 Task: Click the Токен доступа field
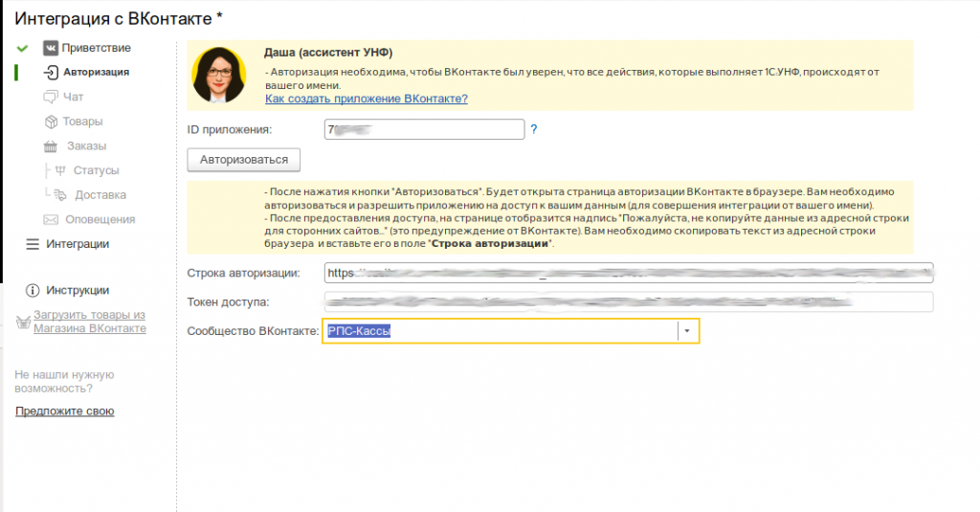coord(629,302)
